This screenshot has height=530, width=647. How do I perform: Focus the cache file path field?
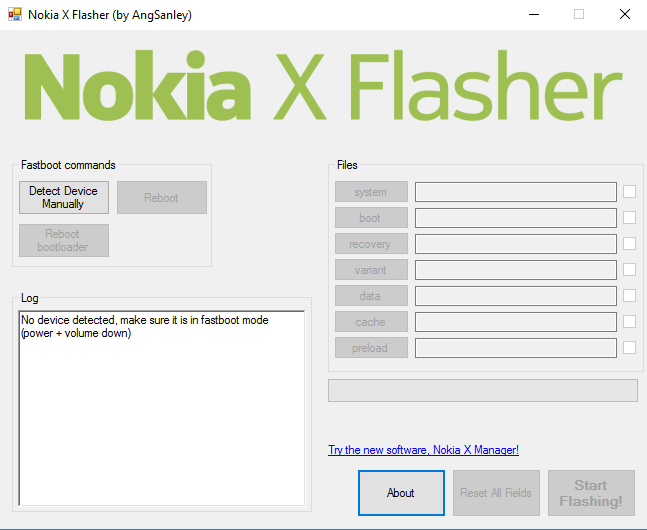pyautogui.click(x=516, y=322)
